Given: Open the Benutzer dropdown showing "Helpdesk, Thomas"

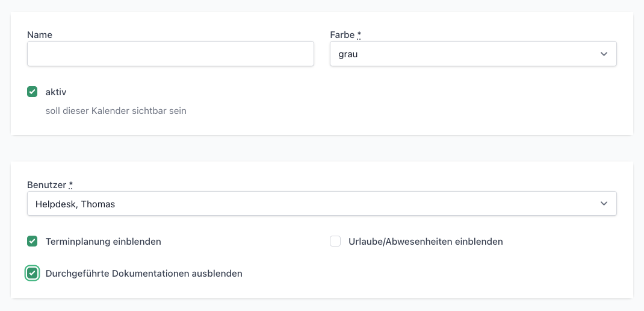Looking at the screenshot, I should tap(313, 204).
